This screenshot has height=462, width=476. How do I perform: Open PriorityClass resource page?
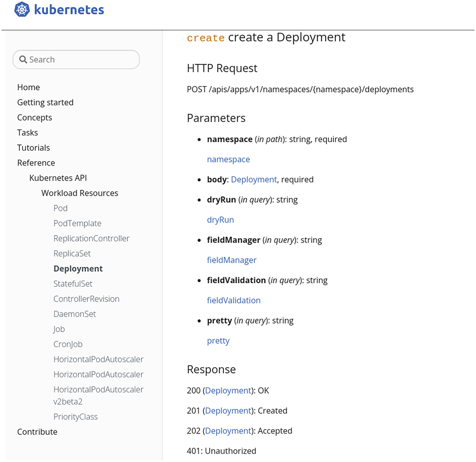click(x=76, y=417)
